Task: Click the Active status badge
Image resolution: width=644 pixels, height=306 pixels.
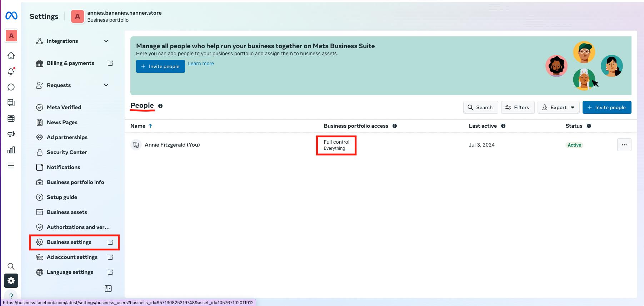Action: (574, 145)
